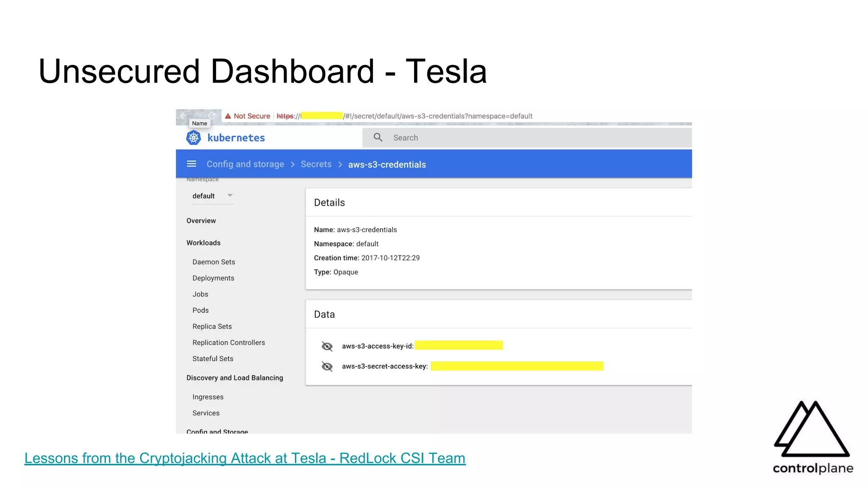
Task: Click the controlplane logo
Action: 812,438
